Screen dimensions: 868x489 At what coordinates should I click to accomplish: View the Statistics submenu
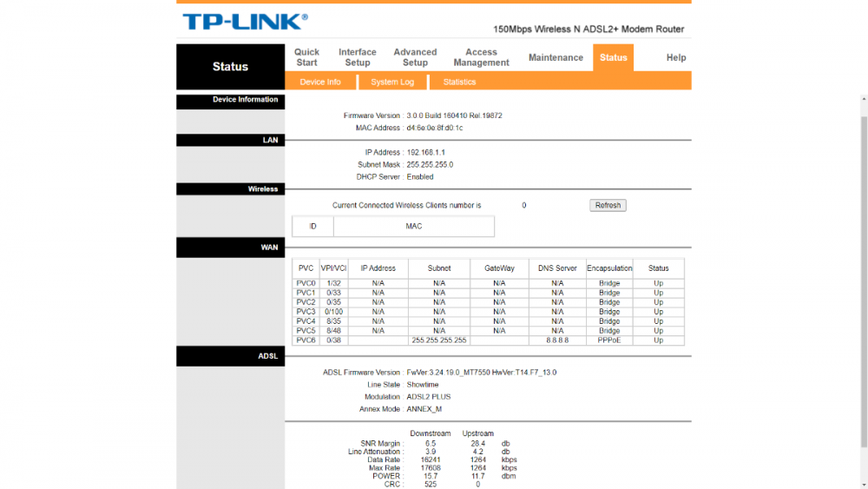[459, 82]
